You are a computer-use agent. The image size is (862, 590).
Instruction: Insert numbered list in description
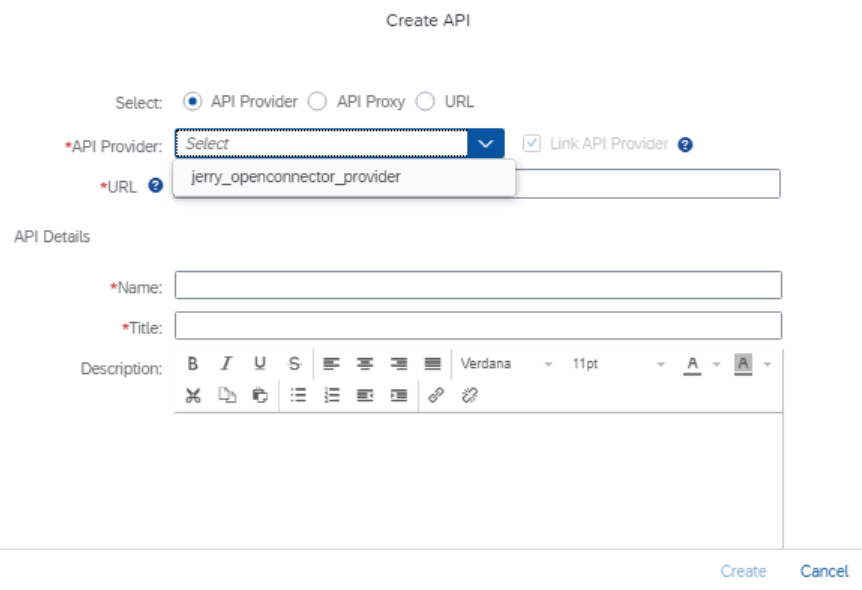(x=331, y=395)
